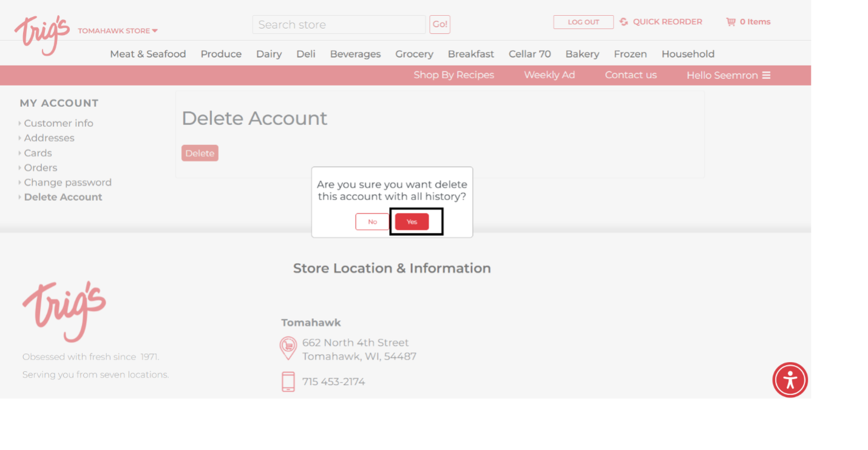Click the store location pin icon
This screenshot has width=868, height=450.
pyautogui.click(x=288, y=349)
